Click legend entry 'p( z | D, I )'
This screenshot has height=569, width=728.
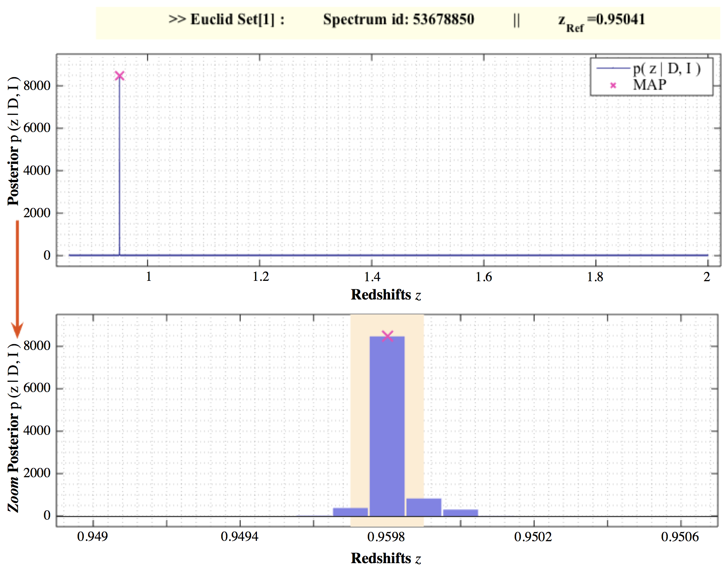649,68
